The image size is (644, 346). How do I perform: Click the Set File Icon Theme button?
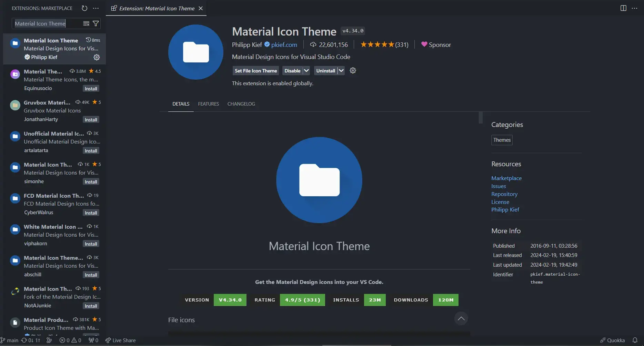click(256, 71)
